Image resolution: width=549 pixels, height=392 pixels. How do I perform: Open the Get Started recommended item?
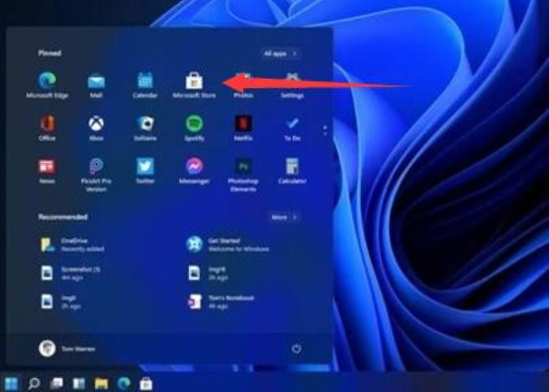(x=228, y=244)
